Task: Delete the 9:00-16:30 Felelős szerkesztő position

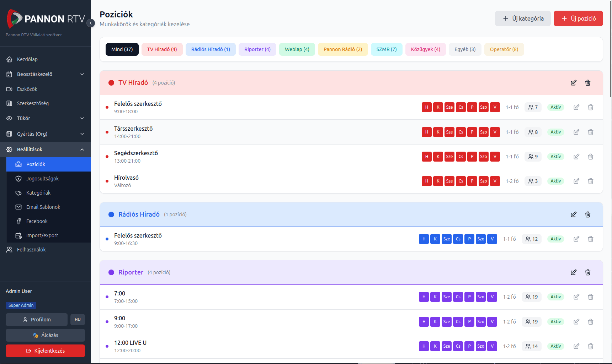Action: point(591,239)
